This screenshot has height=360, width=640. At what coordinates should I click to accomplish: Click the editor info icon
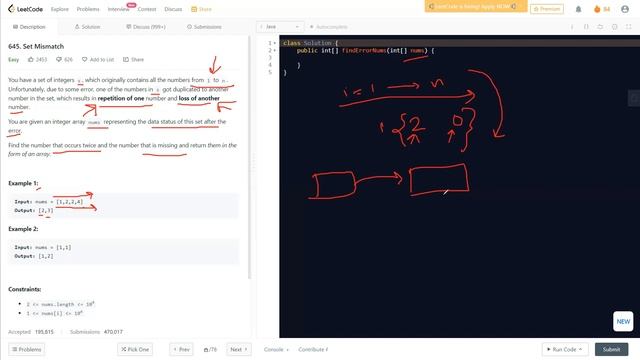pos(572,27)
